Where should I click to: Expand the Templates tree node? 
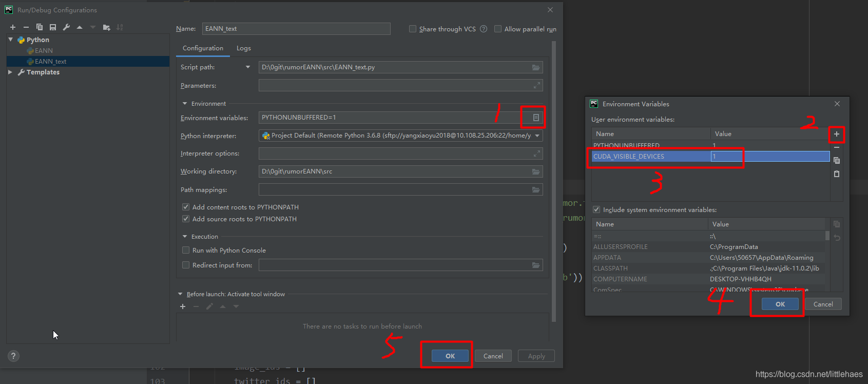pyautogui.click(x=10, y=72)
